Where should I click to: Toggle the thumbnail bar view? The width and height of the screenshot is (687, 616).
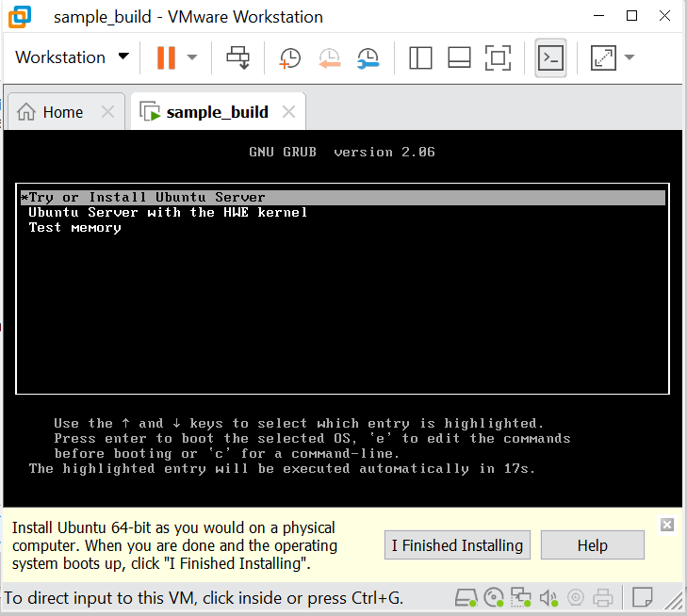pyautogui.click(x=459, y=57)
